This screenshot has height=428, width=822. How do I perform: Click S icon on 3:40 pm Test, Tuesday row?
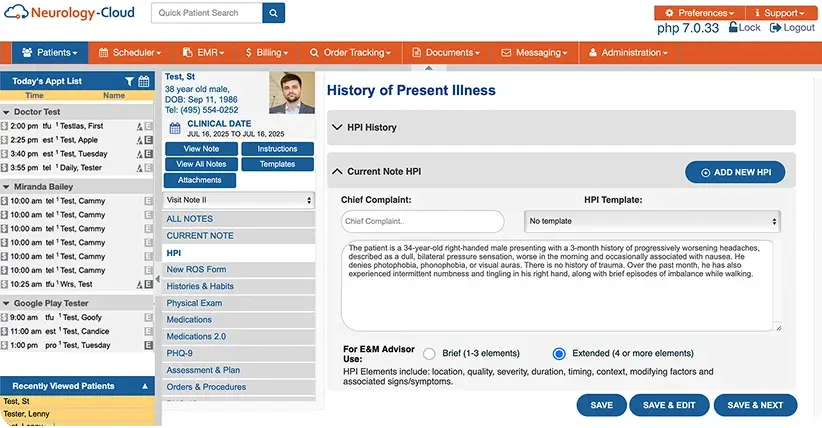pyautogui.click(x=5, y=154)
